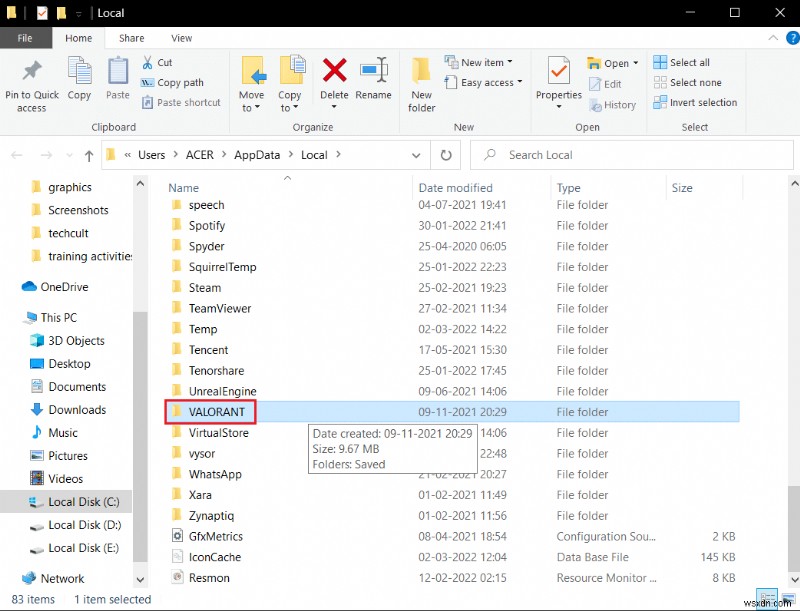Open OneDrive in the navigation pane
800x611 pixels.
pos(55,287)
